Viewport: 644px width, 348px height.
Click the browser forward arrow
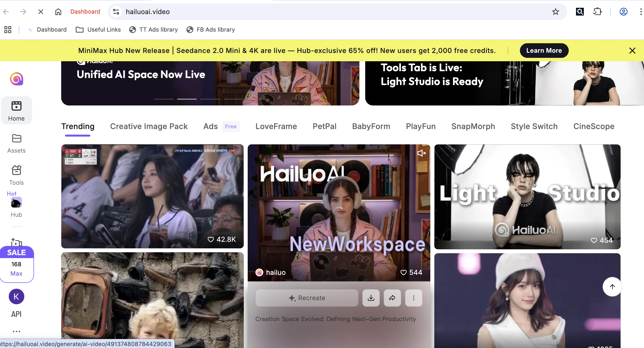coord(23,12)
